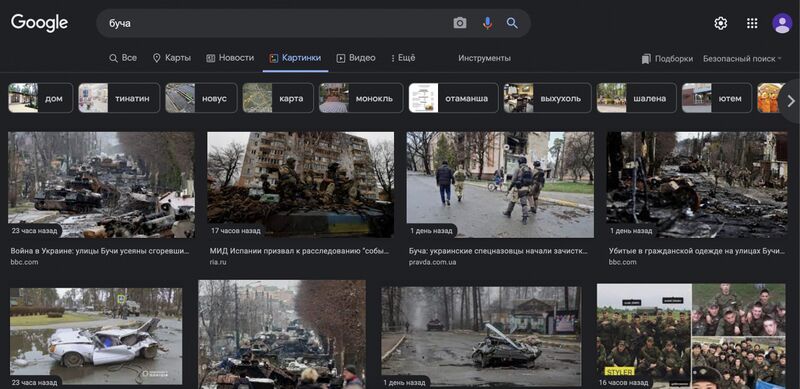
Task: Switch to the Видео tab
Action: click(x=356, y=58)
